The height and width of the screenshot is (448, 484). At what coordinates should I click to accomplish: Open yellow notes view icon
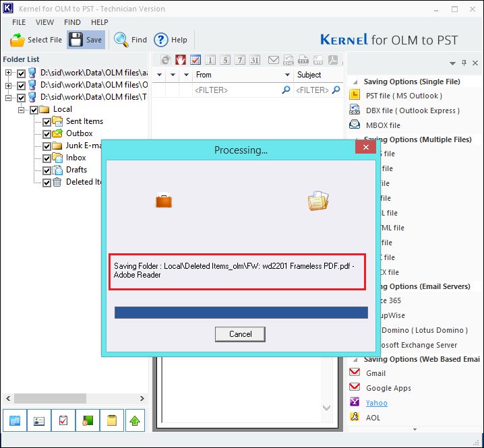point(112,420)
